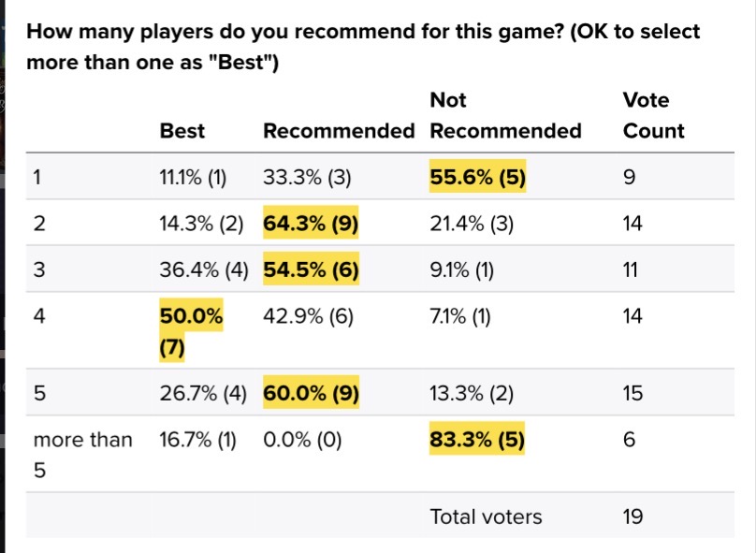Select the vote count 15 cell
Screen dimensions: 756x553
point(633,393)
